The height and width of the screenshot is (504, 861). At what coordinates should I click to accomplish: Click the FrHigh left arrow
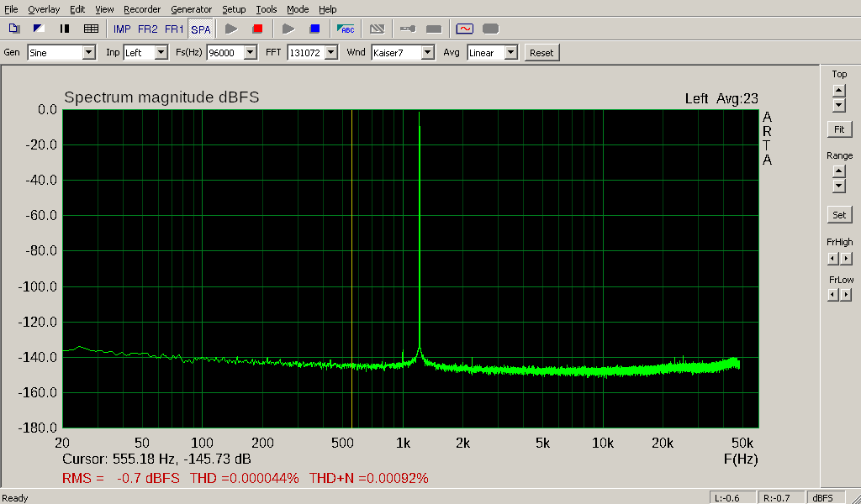[x=833, y=259]
